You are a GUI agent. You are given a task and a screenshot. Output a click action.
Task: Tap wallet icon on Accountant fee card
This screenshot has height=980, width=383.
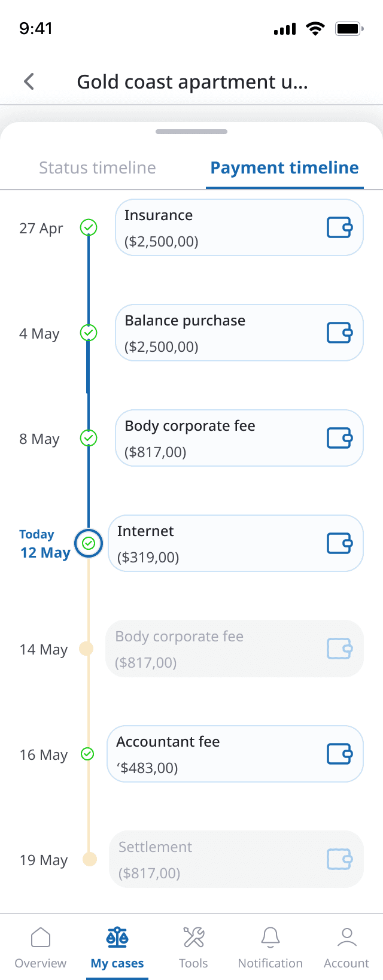(x=339, y=754)
